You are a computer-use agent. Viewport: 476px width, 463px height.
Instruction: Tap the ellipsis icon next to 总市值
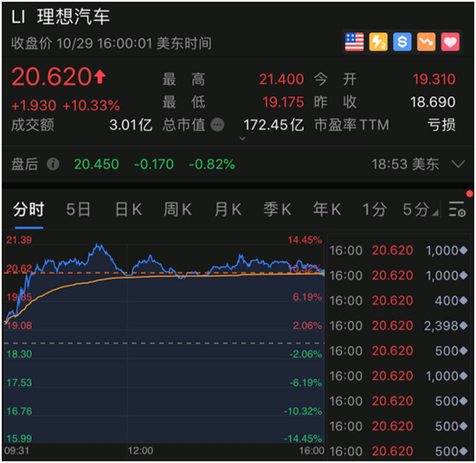(x=217, y=125)
